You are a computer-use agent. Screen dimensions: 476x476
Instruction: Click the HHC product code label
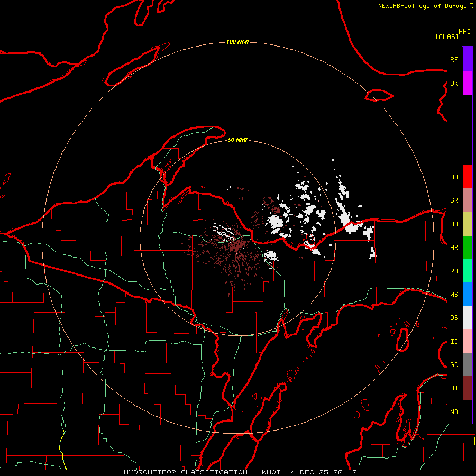point(465,32)
